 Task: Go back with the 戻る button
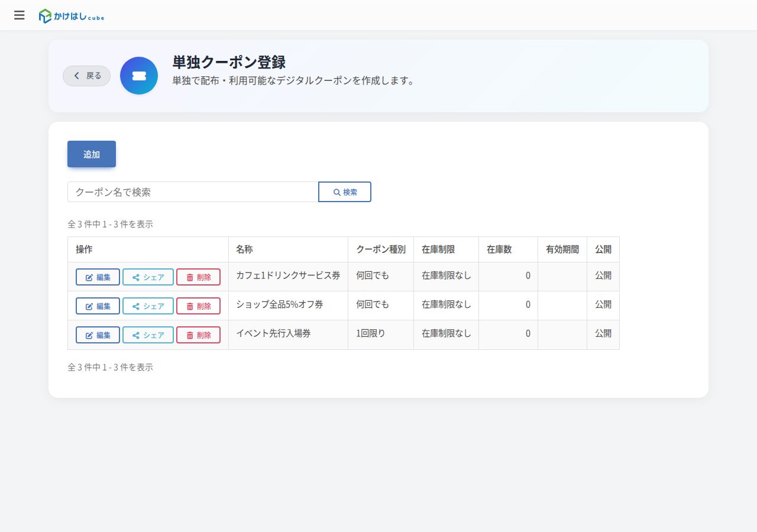coord(87,76)
